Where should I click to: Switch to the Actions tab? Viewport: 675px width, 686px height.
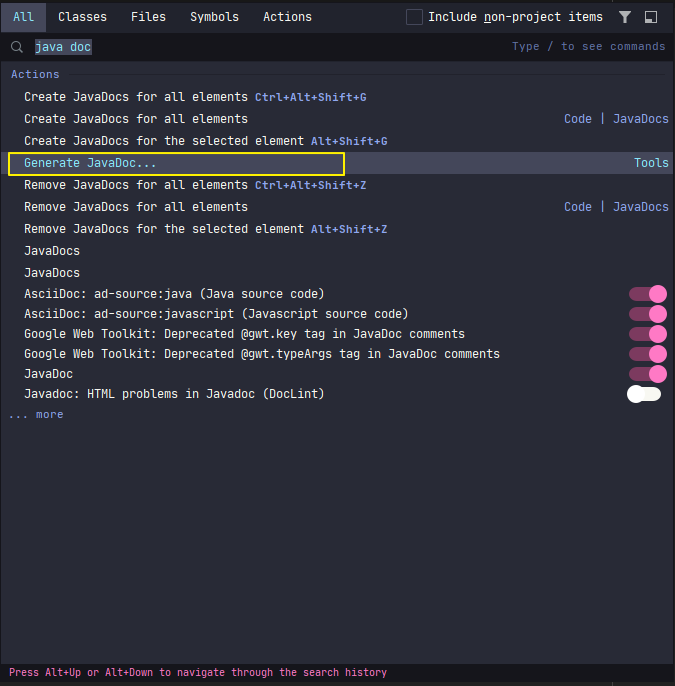[287, 17]
